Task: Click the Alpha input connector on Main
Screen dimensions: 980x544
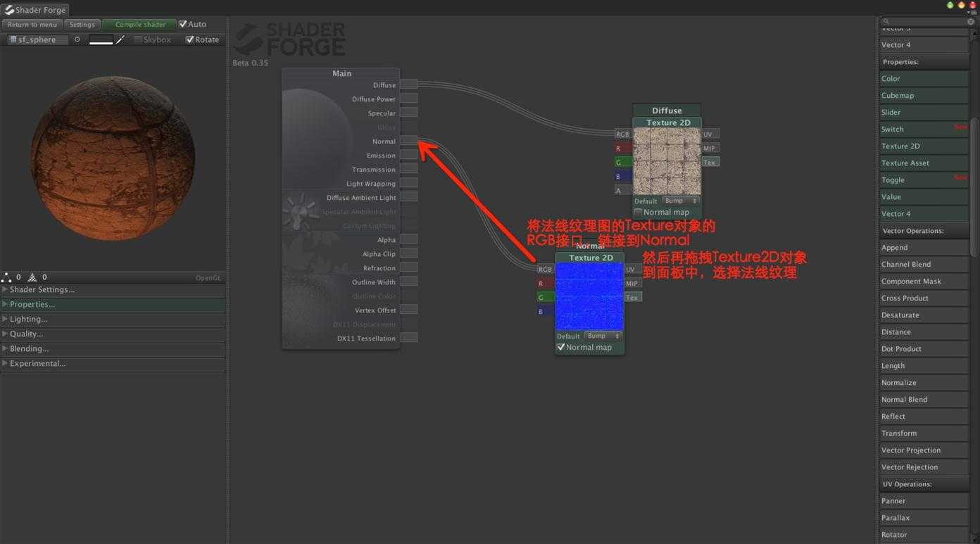Action: point(408,239)
